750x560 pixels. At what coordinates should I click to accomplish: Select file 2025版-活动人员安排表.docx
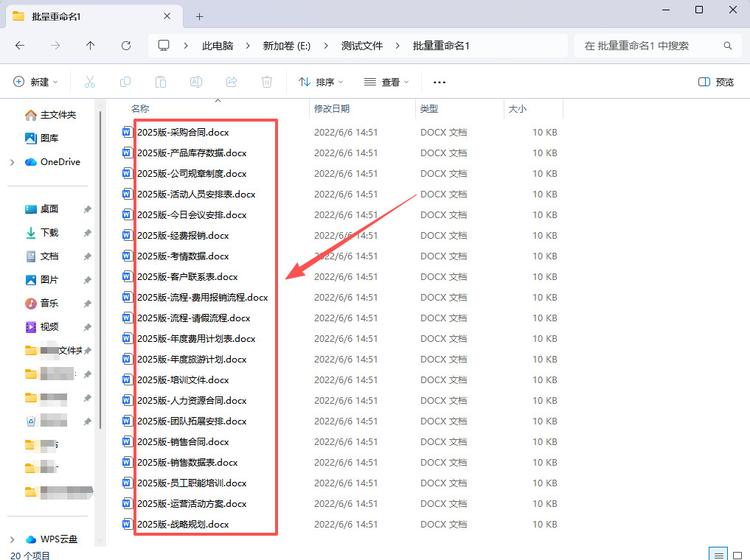(x=196, y=194)
